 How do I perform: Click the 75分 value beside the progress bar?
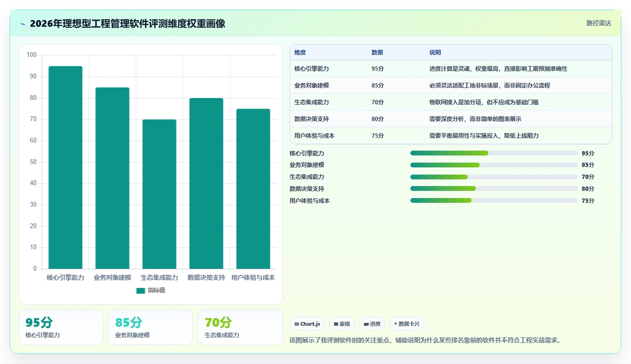pyautogui.click(x=588, y=201)
